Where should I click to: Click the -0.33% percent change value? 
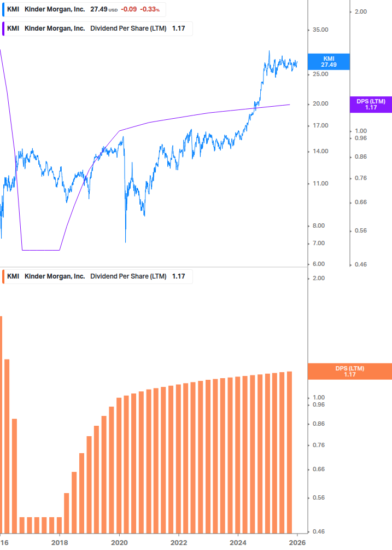pyautogui.click(x=150, y=9)
